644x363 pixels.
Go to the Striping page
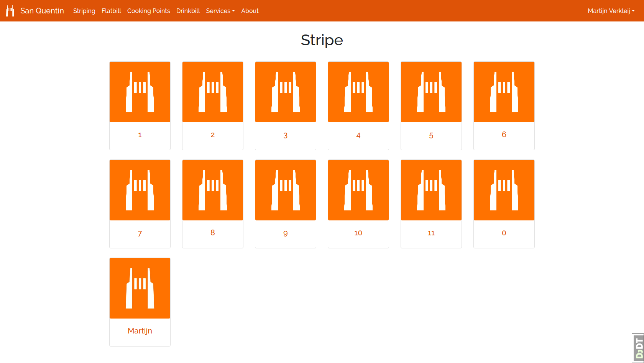click(84, 11)
